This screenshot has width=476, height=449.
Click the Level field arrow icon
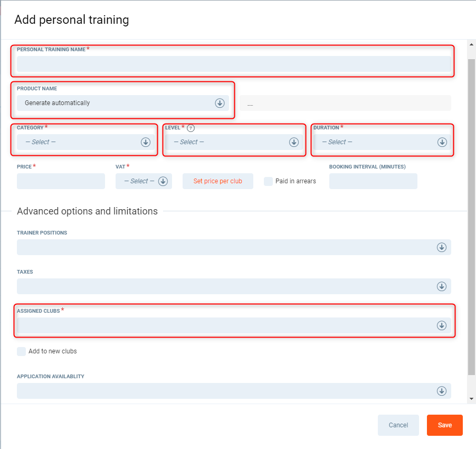tap(294, 142)
